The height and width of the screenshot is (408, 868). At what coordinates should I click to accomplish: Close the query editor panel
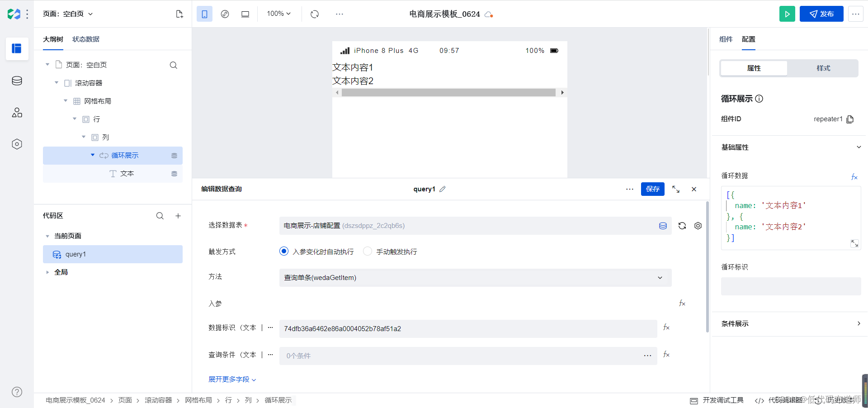(694, 189)
